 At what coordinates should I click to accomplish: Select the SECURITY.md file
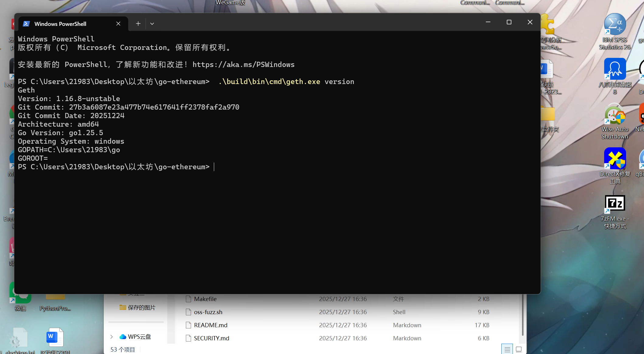click(x=211, y=338)
